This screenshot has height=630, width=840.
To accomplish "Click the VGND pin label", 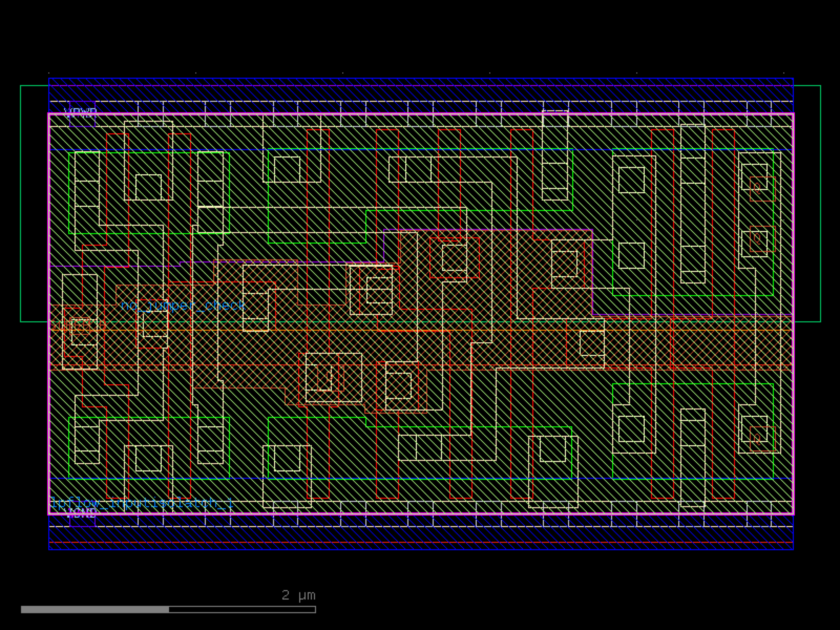I will pos(81,512).
